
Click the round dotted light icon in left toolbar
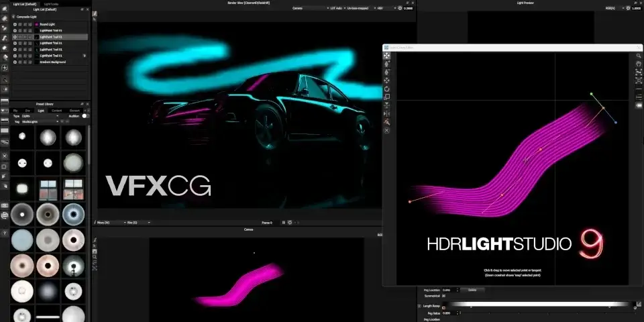pos(5,68)
